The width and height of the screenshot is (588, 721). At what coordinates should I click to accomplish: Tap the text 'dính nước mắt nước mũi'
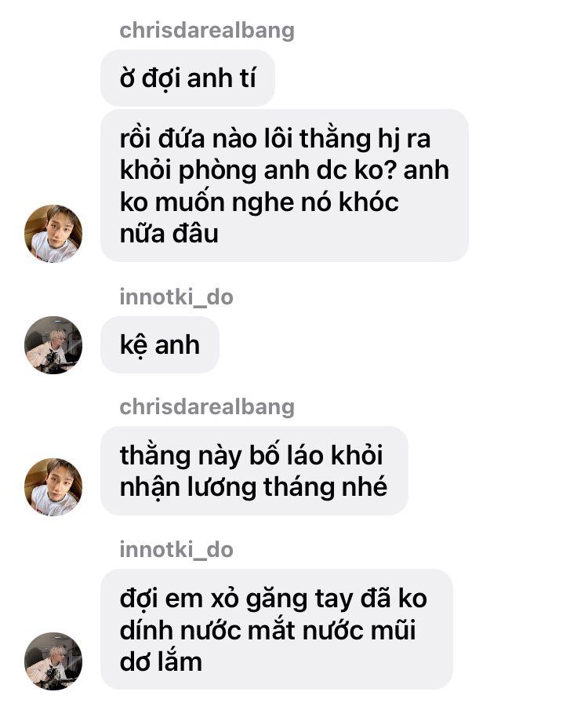(x=268, y=630)
